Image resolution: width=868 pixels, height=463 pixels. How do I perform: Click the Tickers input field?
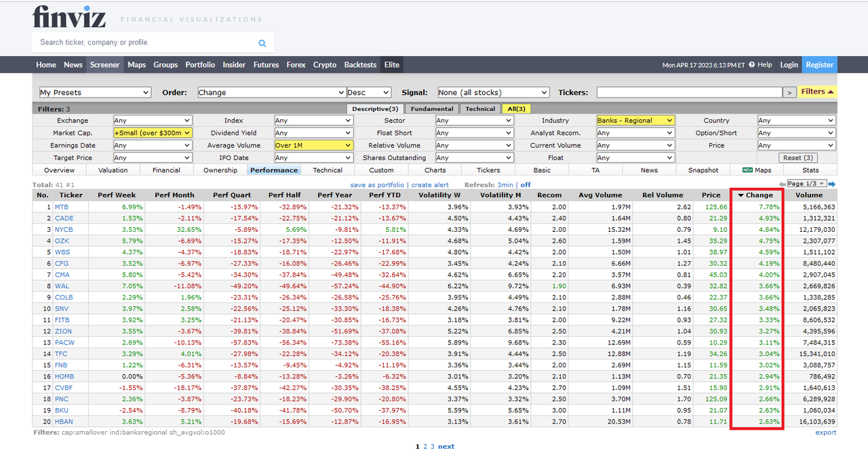pos(689,93)
